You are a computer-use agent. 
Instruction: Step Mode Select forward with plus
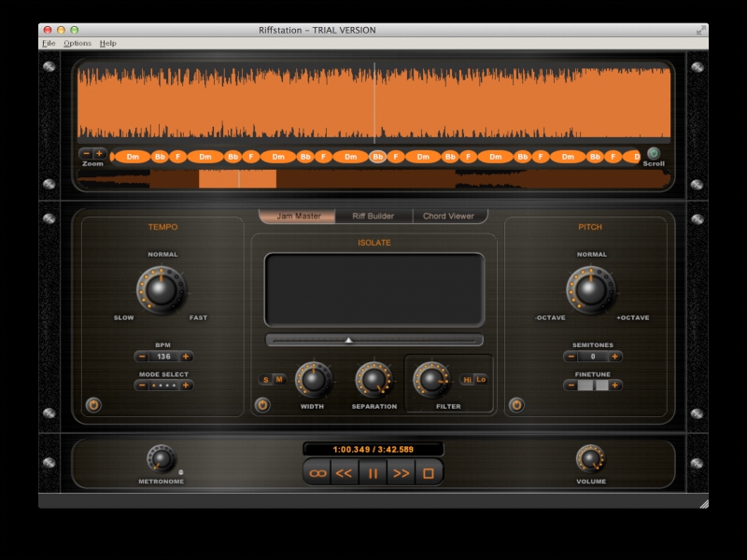pos(186,385)
